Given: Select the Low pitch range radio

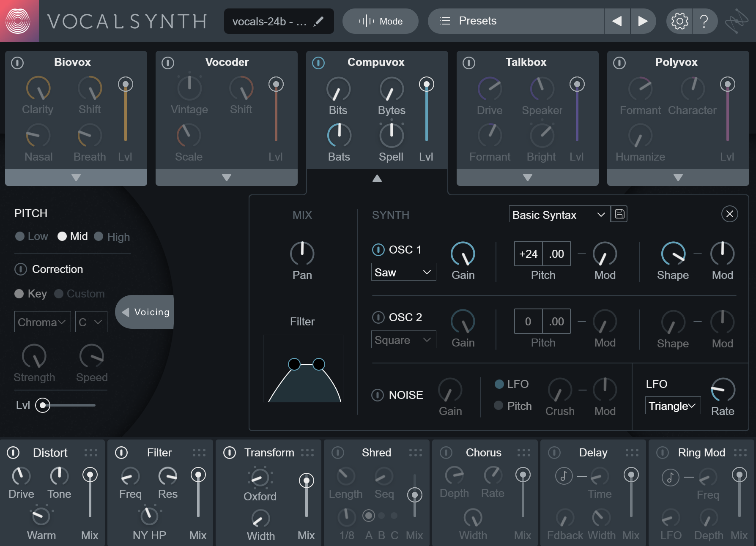Looking at the screenshot, I should click(20, 236).
